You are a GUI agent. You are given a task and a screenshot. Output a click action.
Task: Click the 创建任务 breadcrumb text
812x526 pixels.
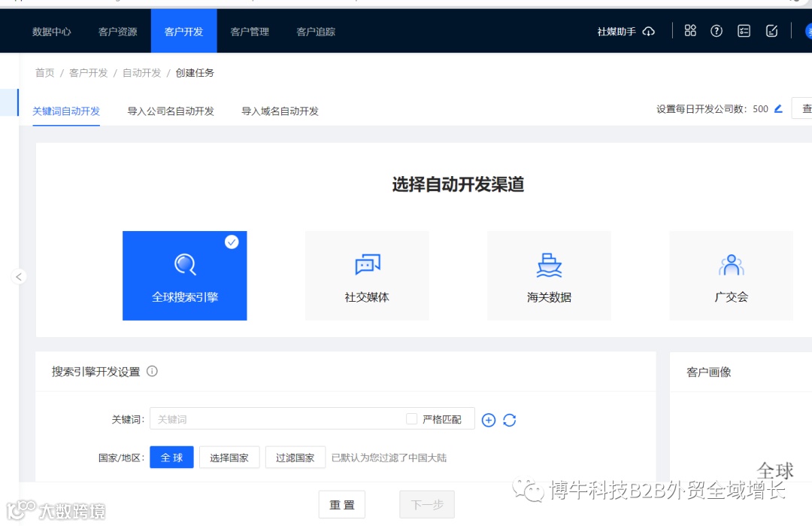click(x=195, y=72)
